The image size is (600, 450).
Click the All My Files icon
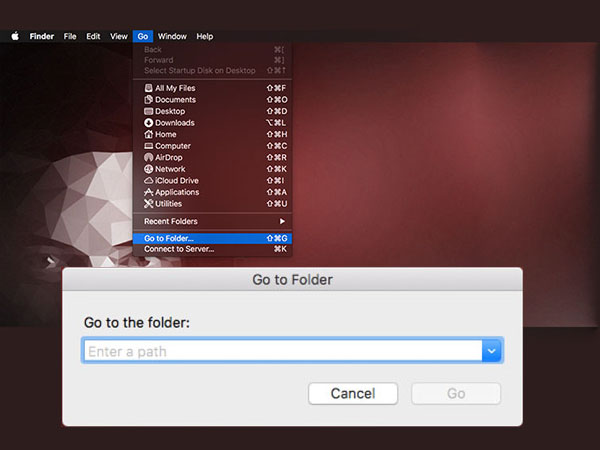pyautogui.click(x=148, y=88)
